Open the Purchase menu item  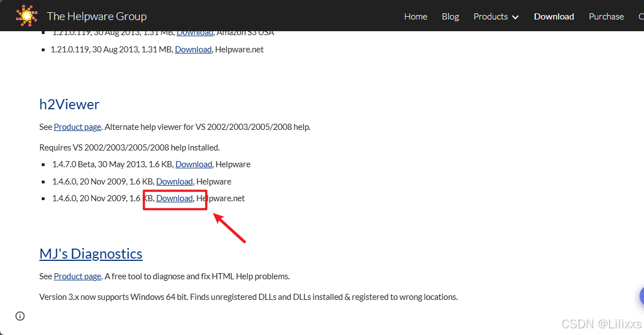tap(606, 16)
